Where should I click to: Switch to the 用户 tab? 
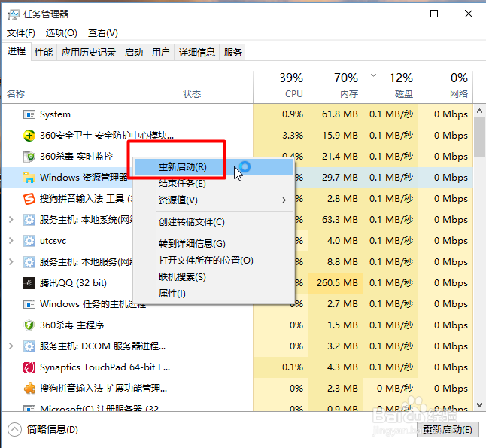[160, 53]
